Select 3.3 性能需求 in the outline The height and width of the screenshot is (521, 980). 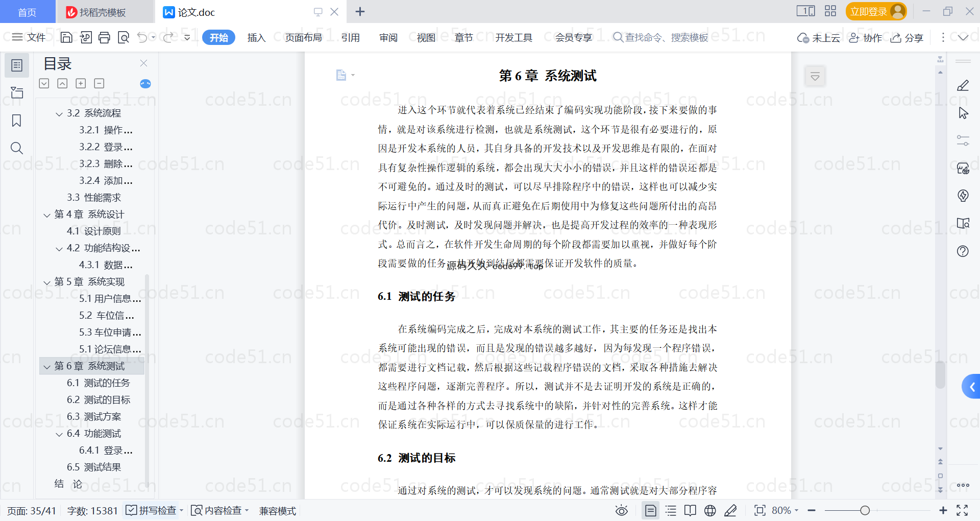point(93,197)
